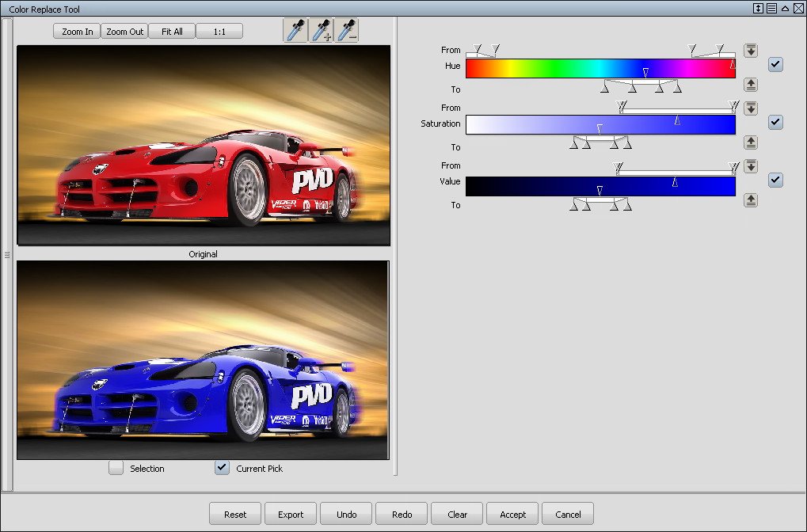Click the Hue To range handles below spectrum

[x=641, y=86]
